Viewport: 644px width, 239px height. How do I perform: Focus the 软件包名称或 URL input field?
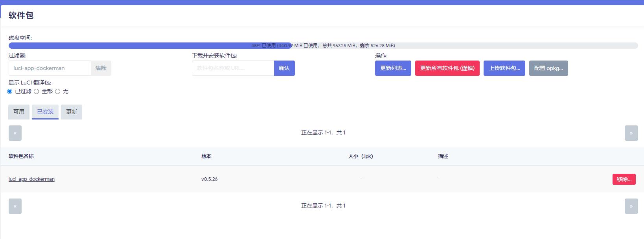pyautogui.click(x=233, y=68)
